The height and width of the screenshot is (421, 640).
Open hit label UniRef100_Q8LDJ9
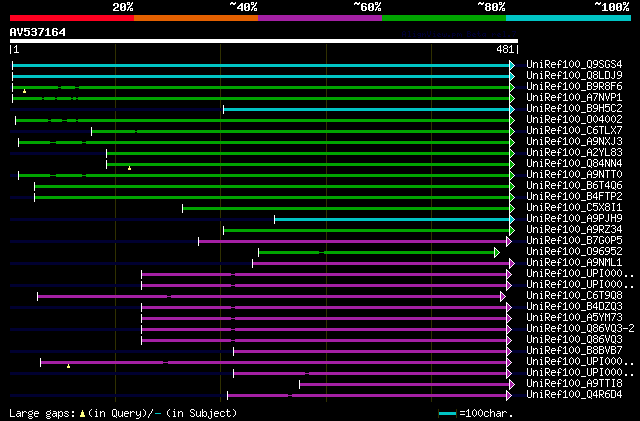[574, 76]
